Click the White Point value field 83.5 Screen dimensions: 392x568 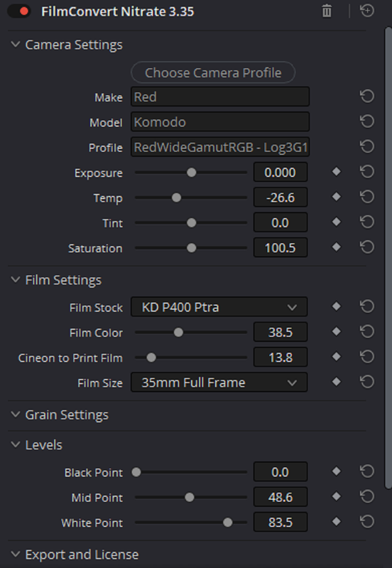[x=281, y=523]
